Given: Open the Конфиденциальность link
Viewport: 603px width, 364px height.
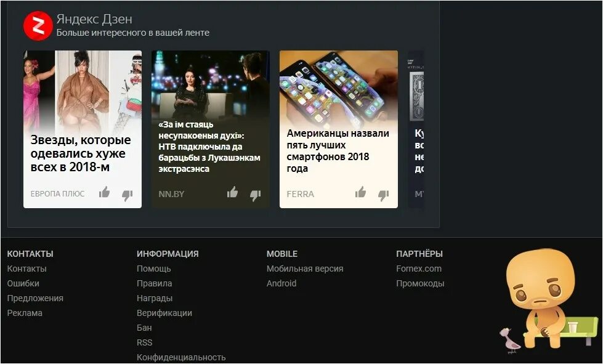Looking at the screenshot, I should 181,357.
